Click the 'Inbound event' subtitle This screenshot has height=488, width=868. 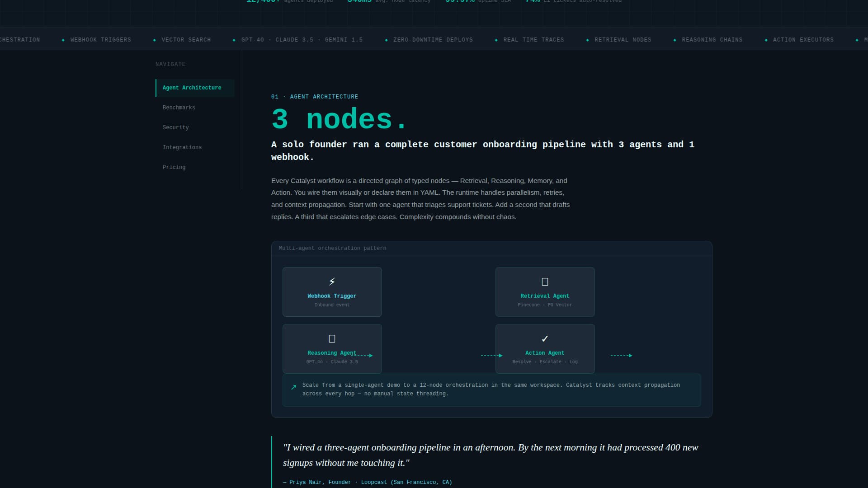pyautogui.click(x=332, y=305)
